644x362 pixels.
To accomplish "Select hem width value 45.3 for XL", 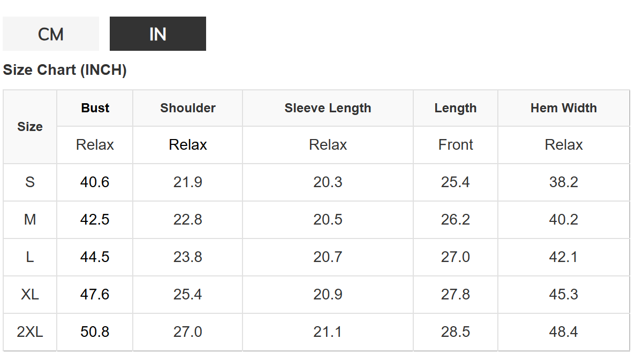I will tap(563, 295).
